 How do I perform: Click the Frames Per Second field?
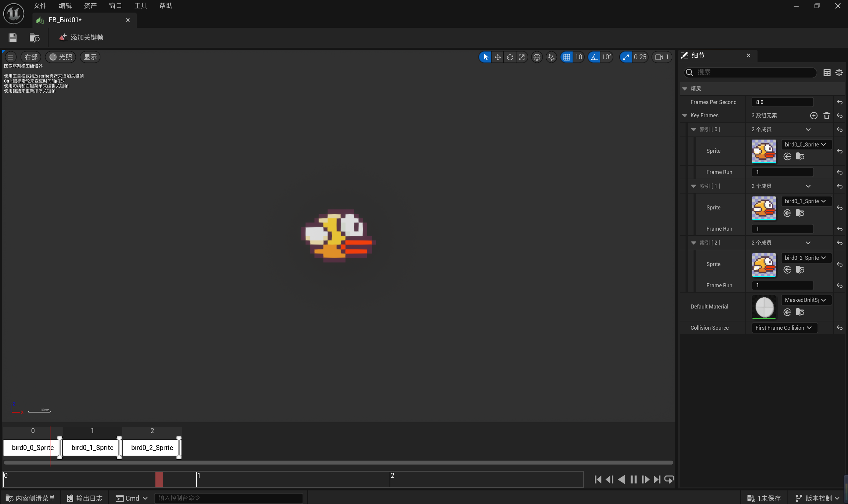[x=782, y=102]
